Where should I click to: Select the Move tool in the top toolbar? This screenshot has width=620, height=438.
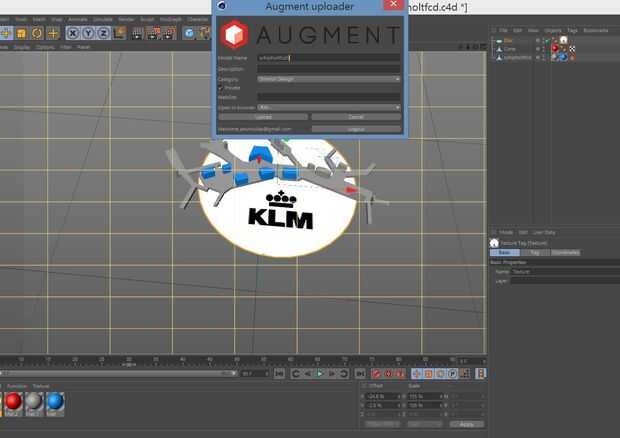[x=6, y=34]
